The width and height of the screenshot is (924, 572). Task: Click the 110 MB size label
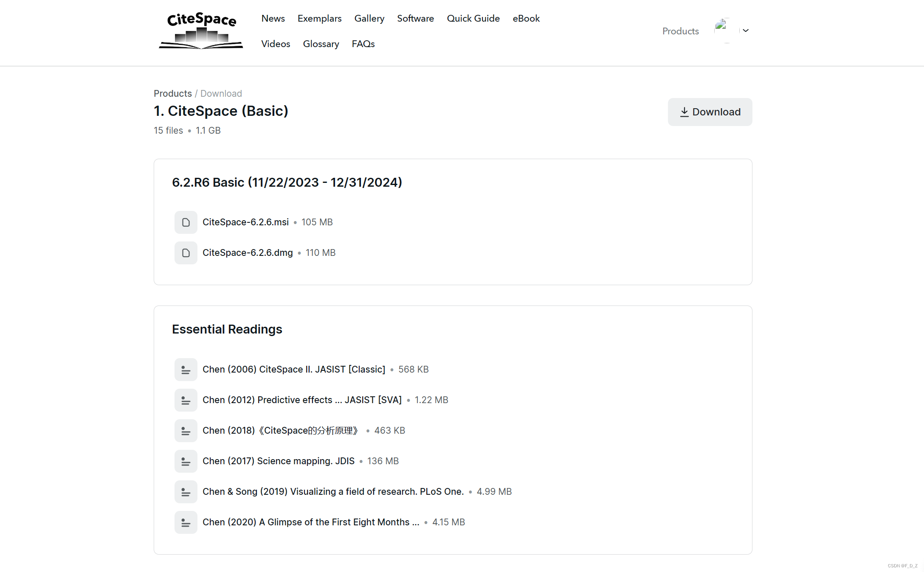321,252
